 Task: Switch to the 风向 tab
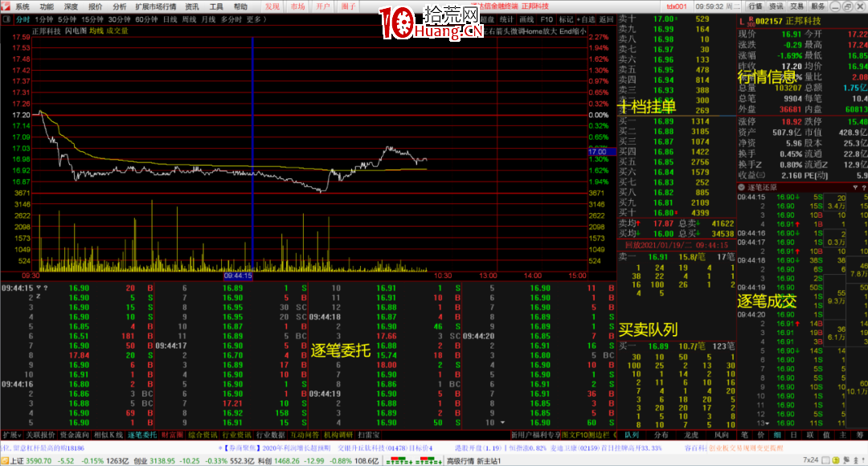721,435
